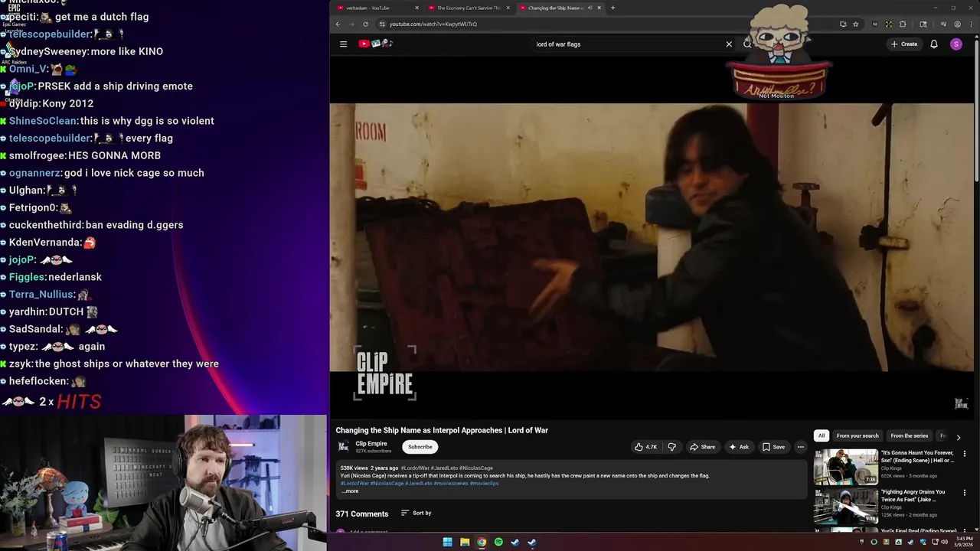Mute audio via the speaker icon on the active tab

pyautogui.click(x=590, y=8)
